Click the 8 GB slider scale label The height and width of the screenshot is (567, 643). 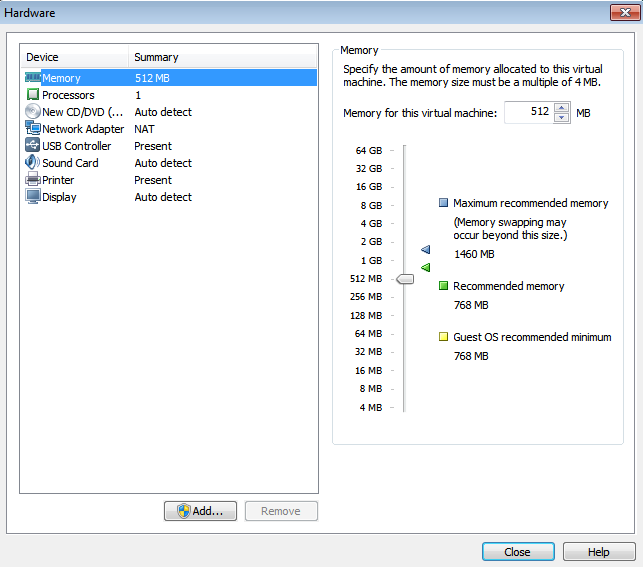tap(371, 205)
